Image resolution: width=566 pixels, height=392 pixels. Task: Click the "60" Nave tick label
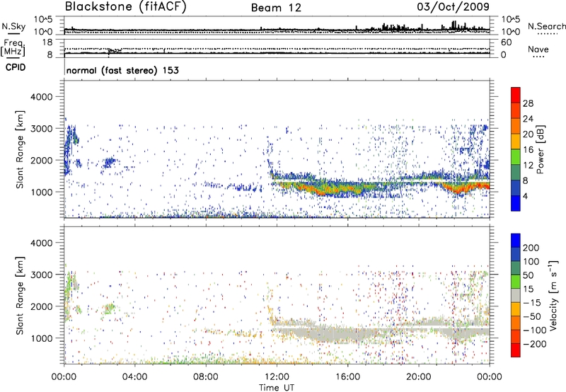pos(506,42)
